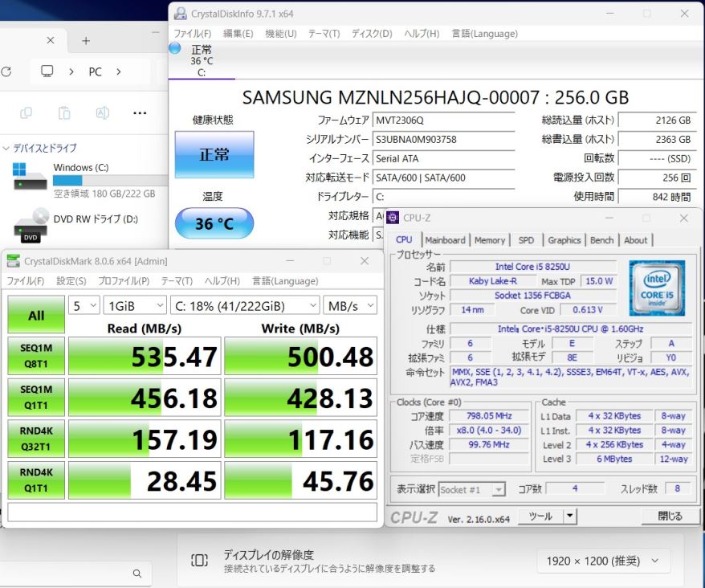Click the CrystalDiskInfo title bar icon

pos(181,14)
